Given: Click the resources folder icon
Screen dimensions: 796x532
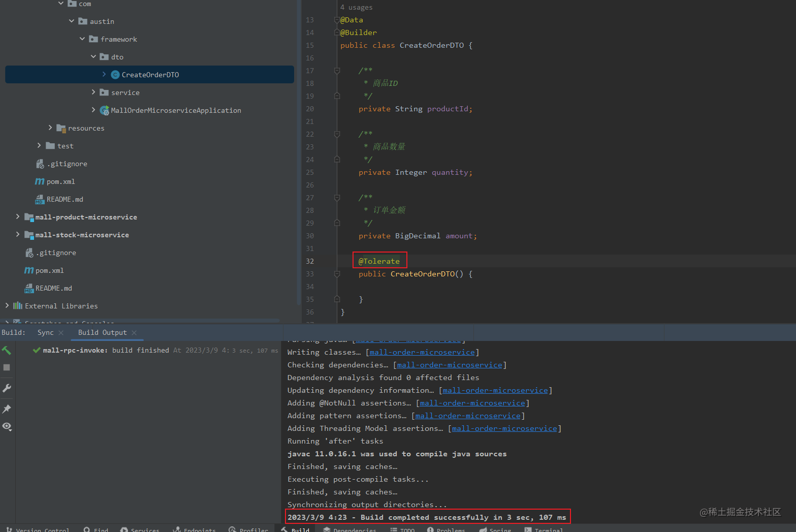Looking at the screenshot, I should tap(61, 128).
